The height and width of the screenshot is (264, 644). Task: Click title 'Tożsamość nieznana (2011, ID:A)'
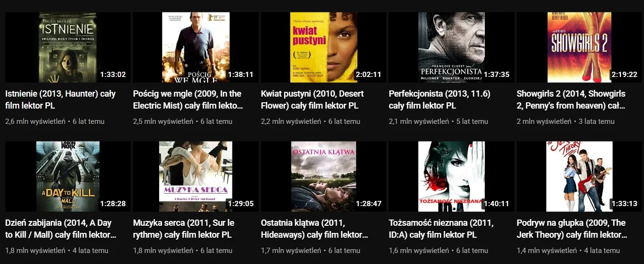pyautogui.click(x=441, y=229)
